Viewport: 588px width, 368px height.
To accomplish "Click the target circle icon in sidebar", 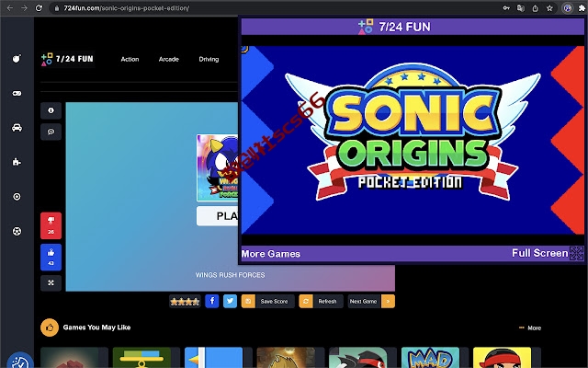I will tap(17, 197).
